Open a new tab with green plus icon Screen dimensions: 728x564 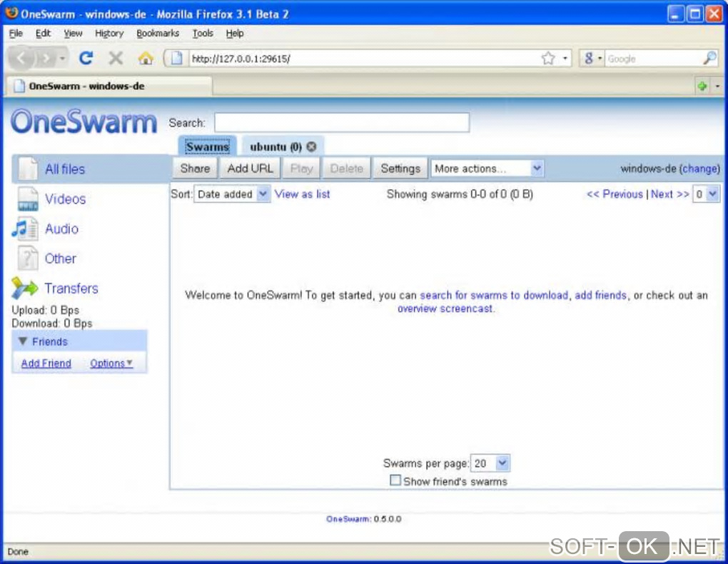pos(702,86)
